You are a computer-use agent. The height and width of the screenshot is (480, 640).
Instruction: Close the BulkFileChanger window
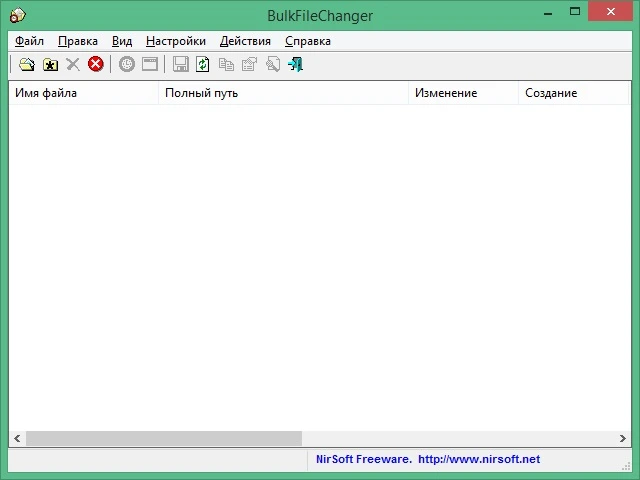611,11
